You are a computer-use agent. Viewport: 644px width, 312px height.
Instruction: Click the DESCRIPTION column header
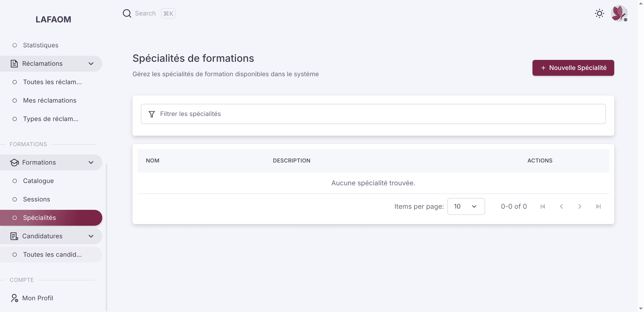pos(292,161)
